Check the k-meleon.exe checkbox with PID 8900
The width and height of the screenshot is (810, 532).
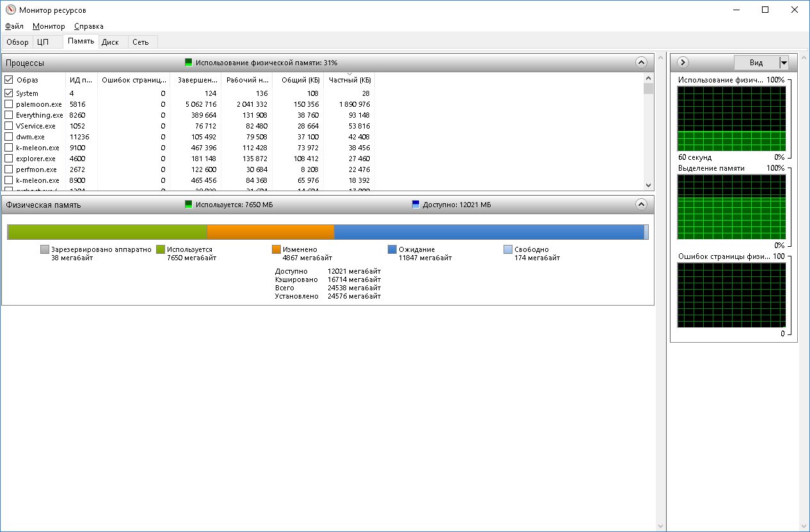click(9, 180)
